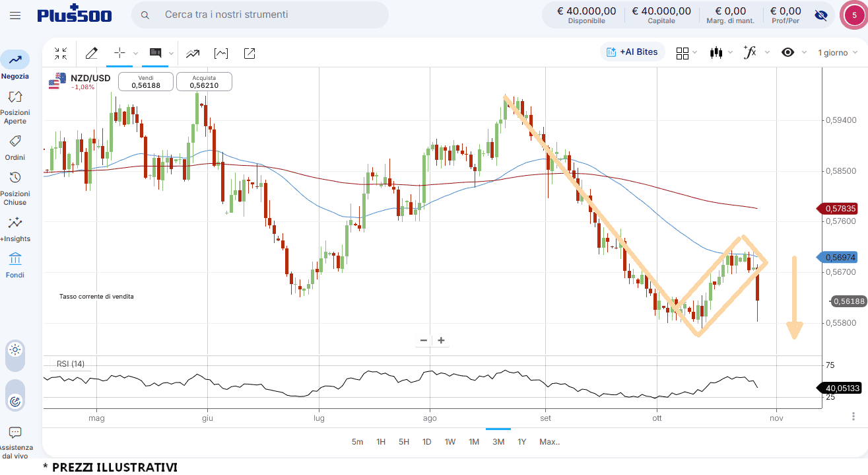Open the hamburger main menu
Image resolution: width=868 pixels, height=475 pixels.
pos(15,15)
